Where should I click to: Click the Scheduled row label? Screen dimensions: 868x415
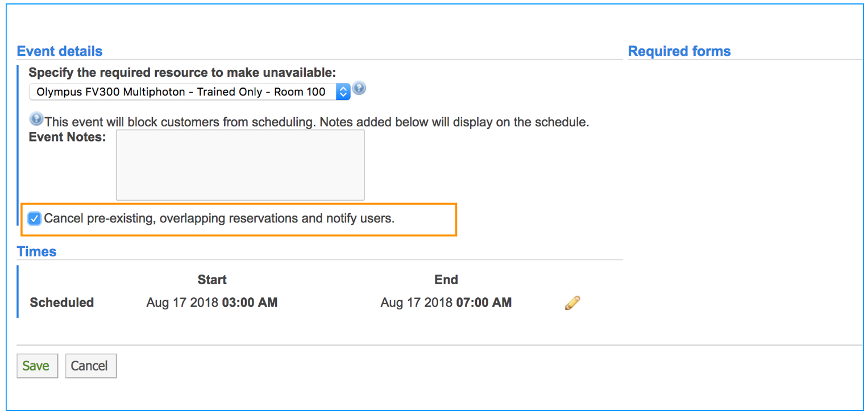pos(61,302)
